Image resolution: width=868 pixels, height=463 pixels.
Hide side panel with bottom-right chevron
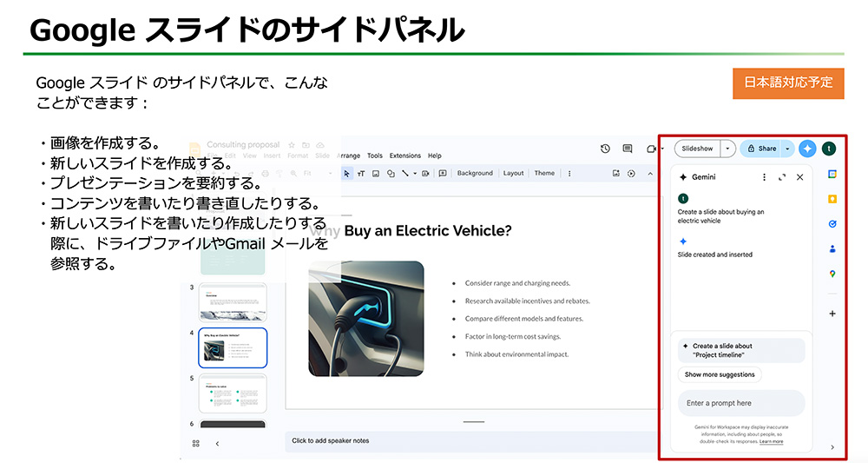(x=832, y=447)
